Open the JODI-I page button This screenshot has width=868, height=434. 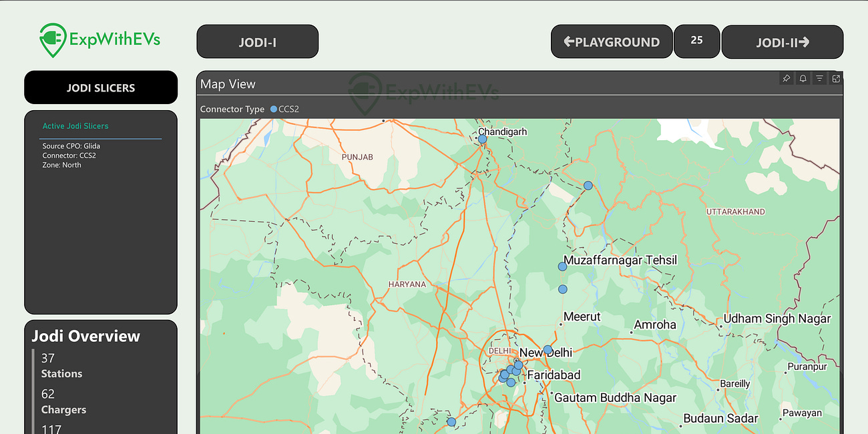[x=258, y=42]
